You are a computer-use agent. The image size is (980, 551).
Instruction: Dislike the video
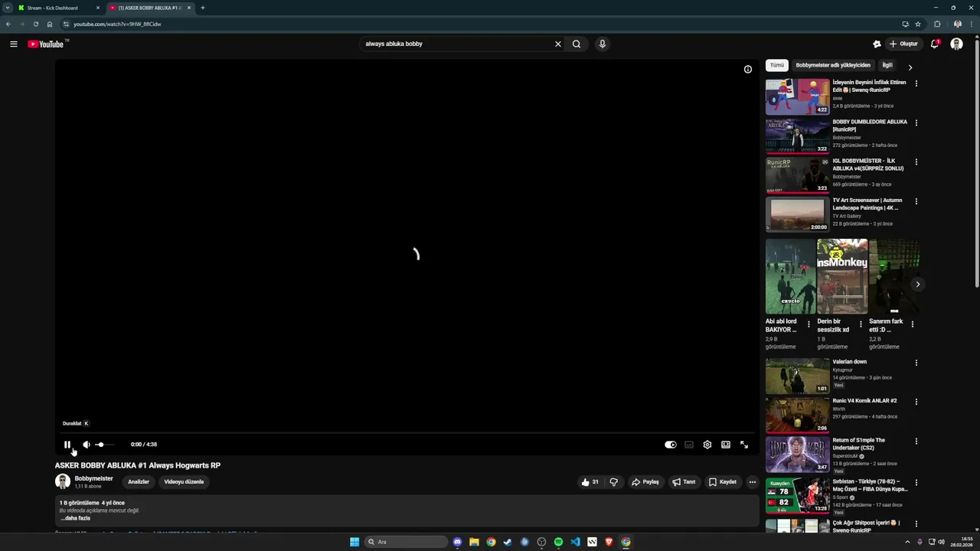613,482
